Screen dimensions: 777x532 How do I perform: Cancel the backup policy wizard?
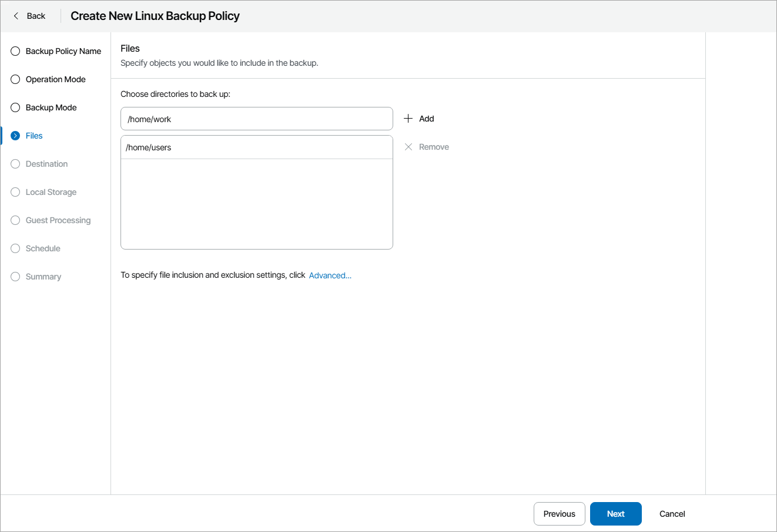tap(672, 514)
